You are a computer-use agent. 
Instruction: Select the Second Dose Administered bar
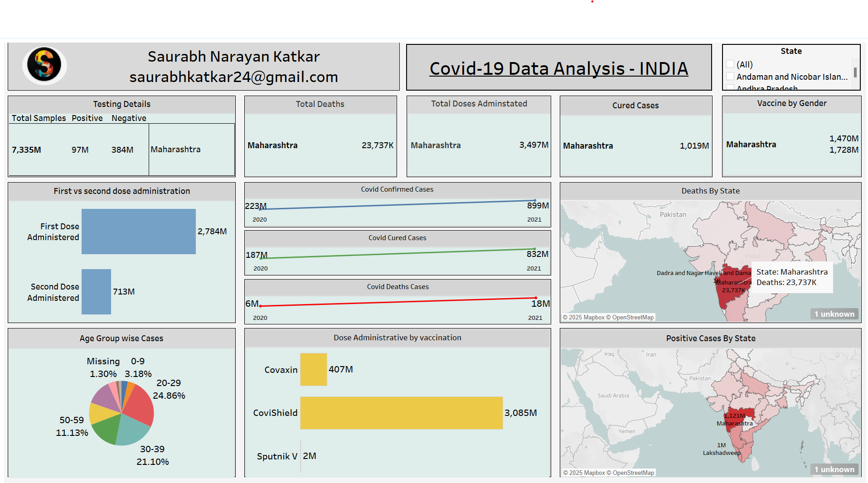(96, 291)
